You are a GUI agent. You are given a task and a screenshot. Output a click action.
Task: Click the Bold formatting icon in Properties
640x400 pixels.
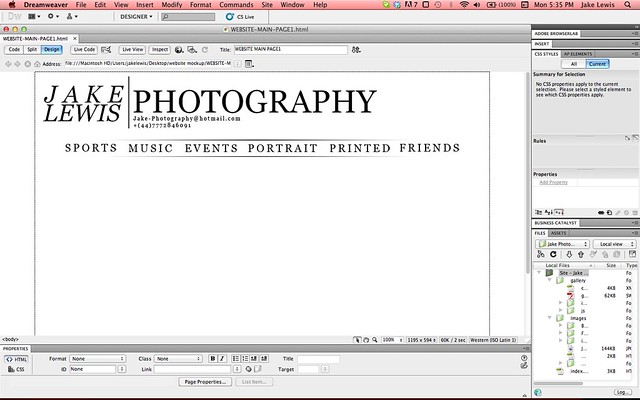(x=213, y=358)
